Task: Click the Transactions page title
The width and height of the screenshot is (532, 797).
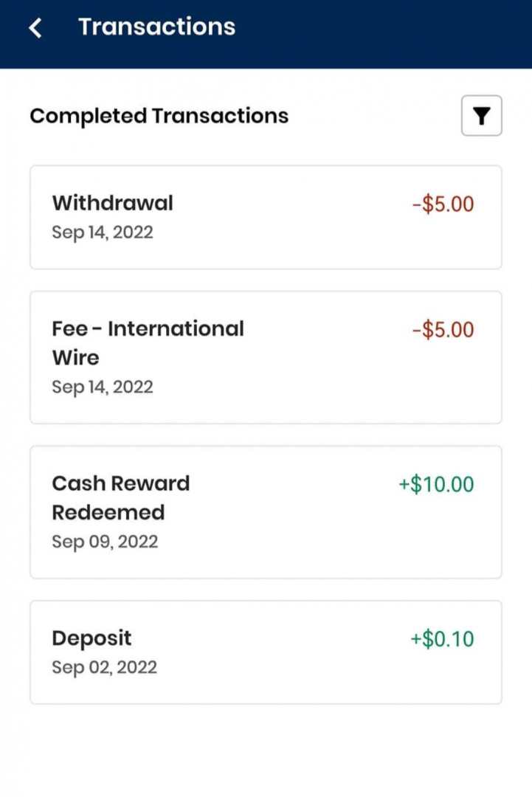Action: point(156,27)
